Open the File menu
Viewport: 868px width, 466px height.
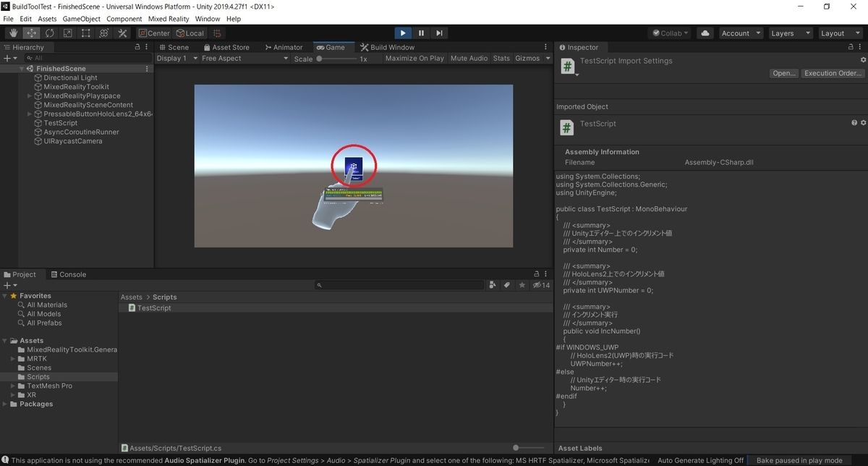pyautogui.click(x=9, y=19)
